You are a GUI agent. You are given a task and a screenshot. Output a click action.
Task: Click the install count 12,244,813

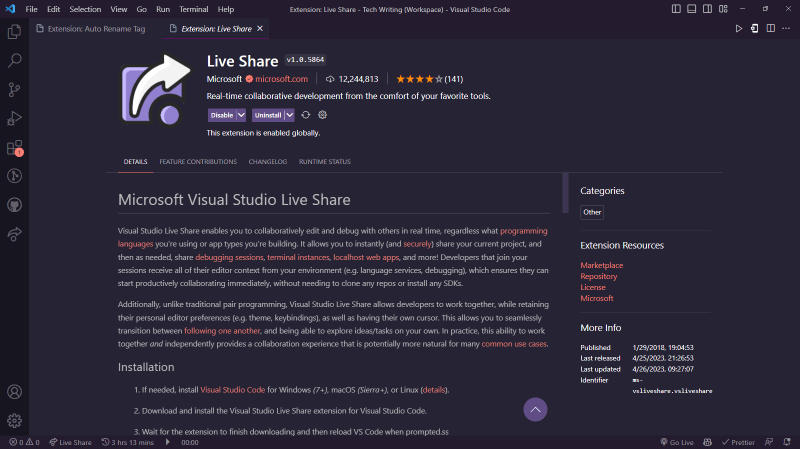[352, 79]
